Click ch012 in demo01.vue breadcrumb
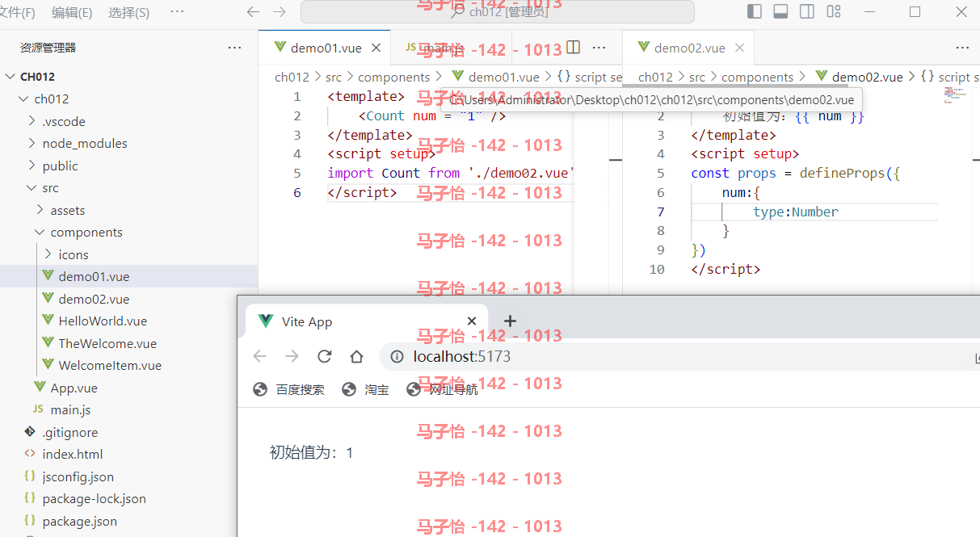 point(292,77)
